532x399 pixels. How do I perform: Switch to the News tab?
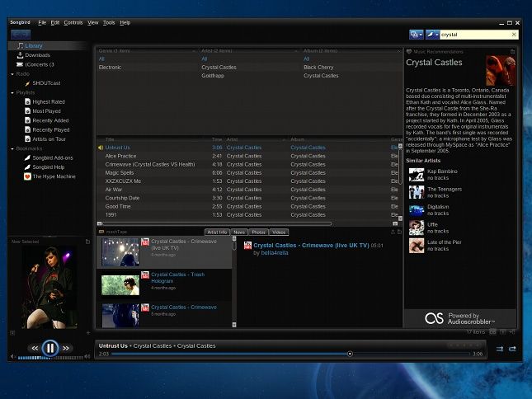[x=239, y=232]
